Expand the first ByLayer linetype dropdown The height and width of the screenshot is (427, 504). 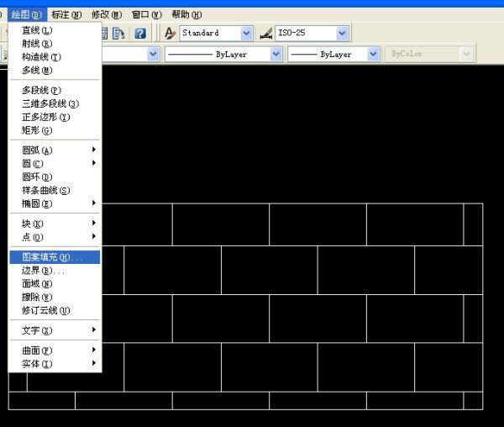pos(276,54)
